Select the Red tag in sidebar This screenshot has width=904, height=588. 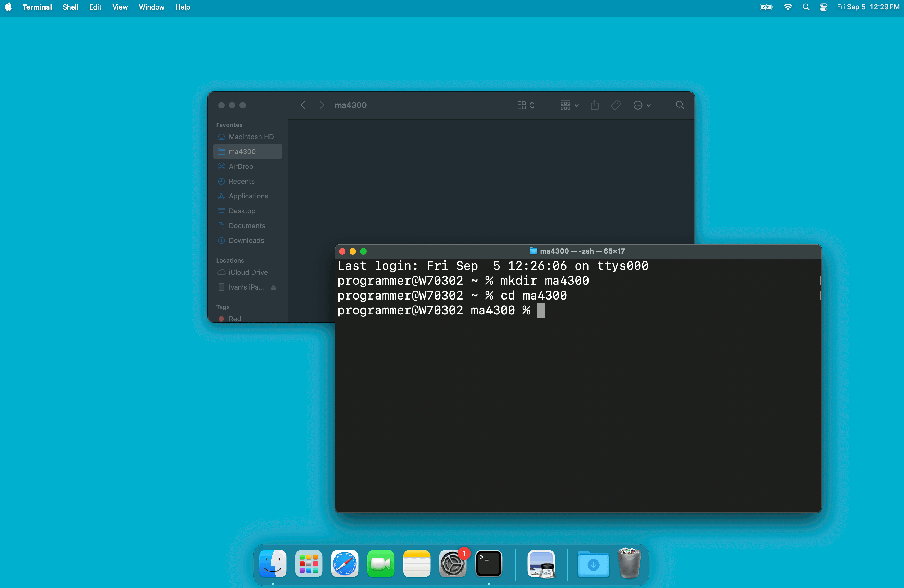[234, 318]
